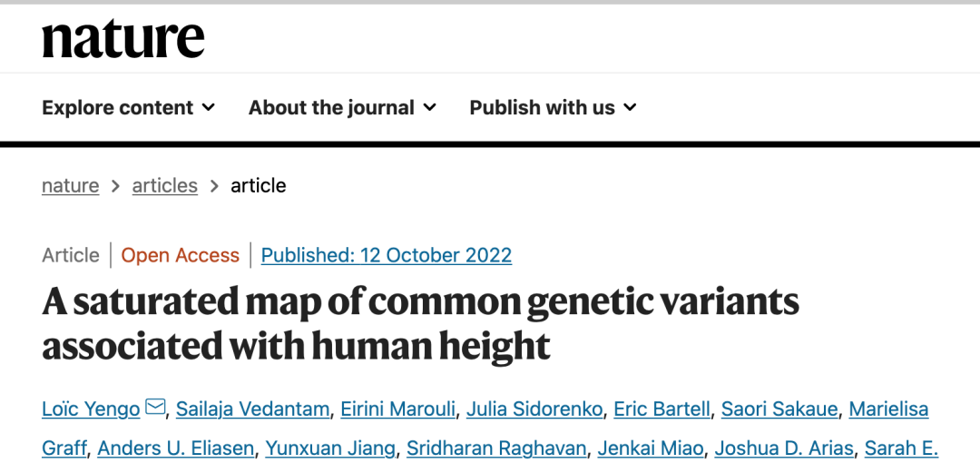Expand the Explore content menu
The width and height of the screenshot is (980, 463).
[128, 108]
